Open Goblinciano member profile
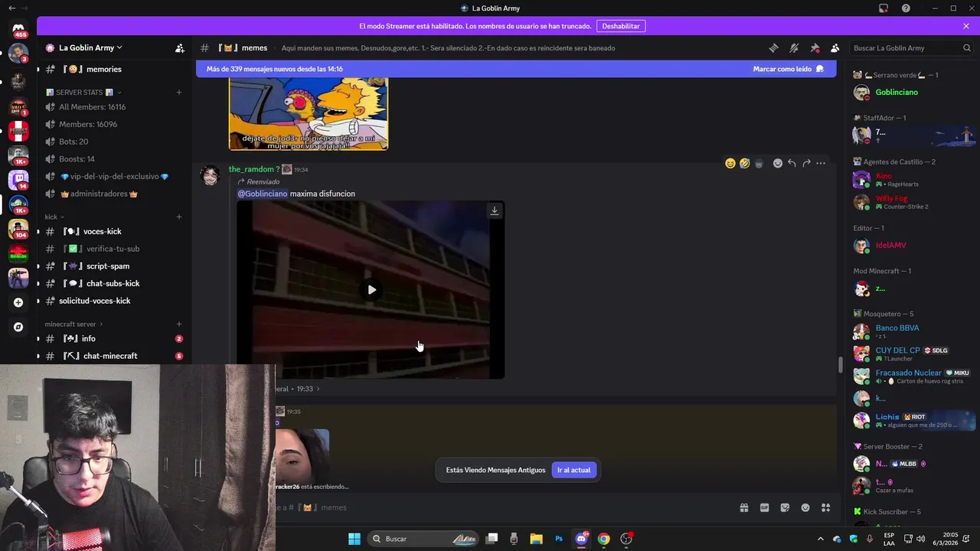 coord(913,92)
